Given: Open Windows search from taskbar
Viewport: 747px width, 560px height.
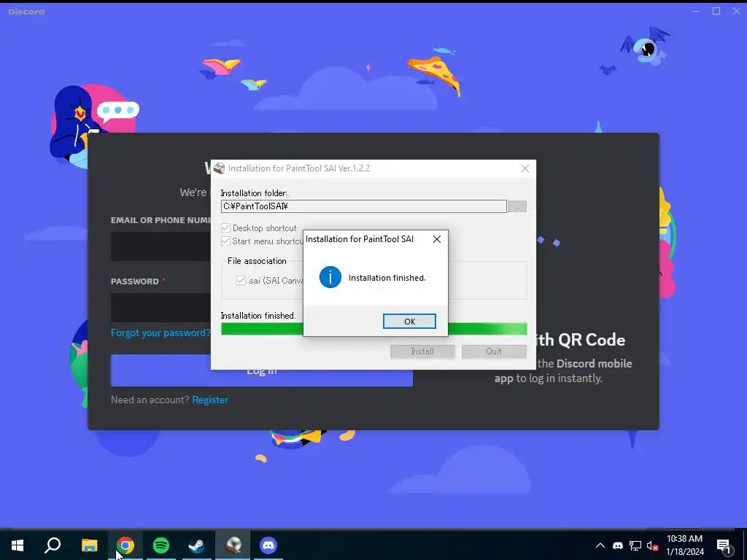Looking at the screenshot, I should [x=53, y=545].
